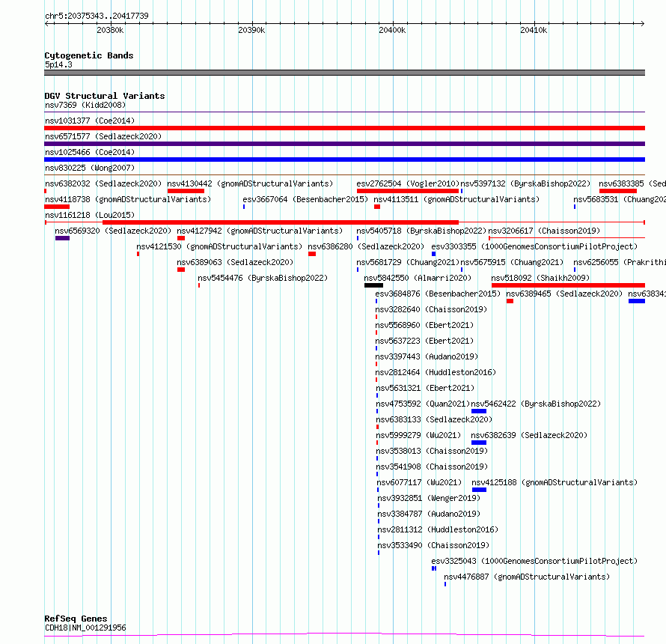Open nsv3206617 (Chaisson2019) variant
Image resolution: width=666 pixels, height=644 pixels.
click(544, 231)
